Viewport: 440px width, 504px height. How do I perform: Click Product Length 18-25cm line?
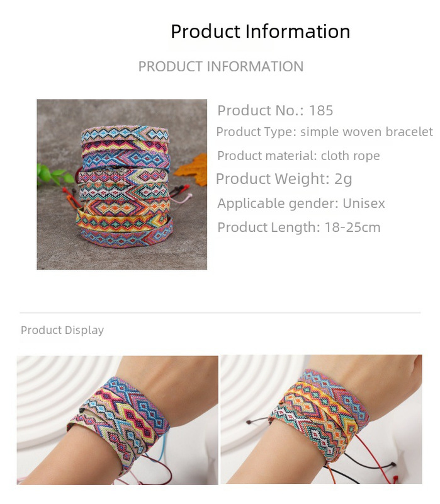299,227
